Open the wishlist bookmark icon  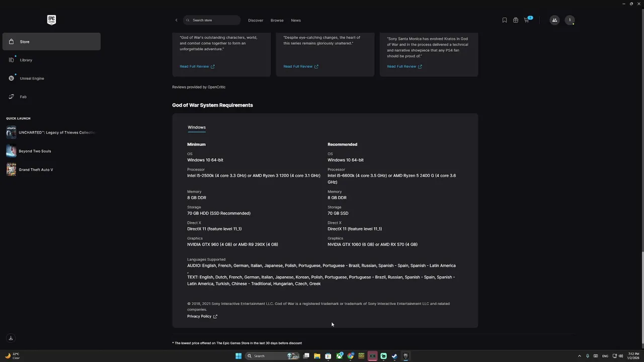click(x=505, y=20)
